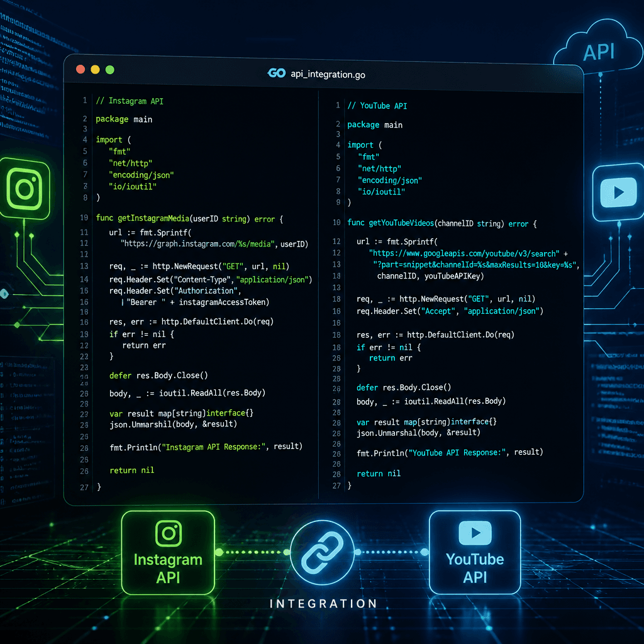Click the req.Header.Set "Accept" line

[x=450, y=311]
